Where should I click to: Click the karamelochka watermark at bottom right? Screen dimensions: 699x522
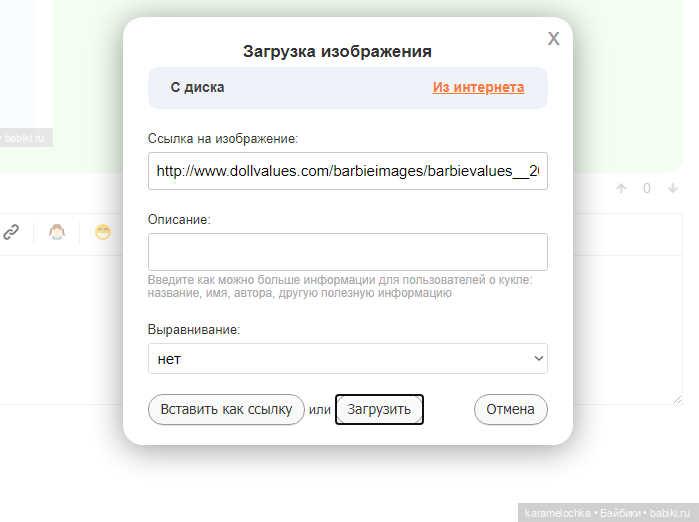point(607,512)
